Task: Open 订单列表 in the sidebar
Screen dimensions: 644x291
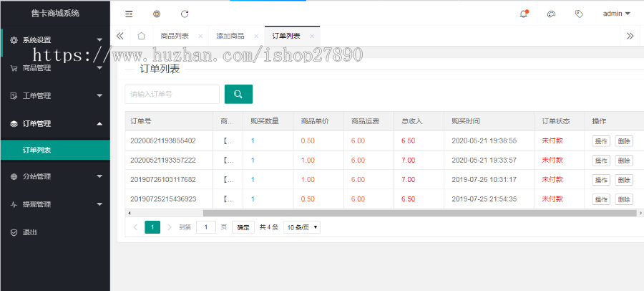Action: 55,151
